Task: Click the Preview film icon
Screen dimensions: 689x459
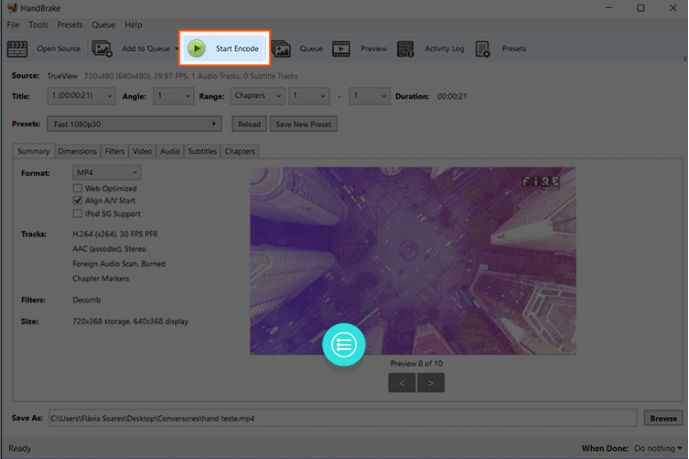Action: pyautogui.click(x=342, y=48)
